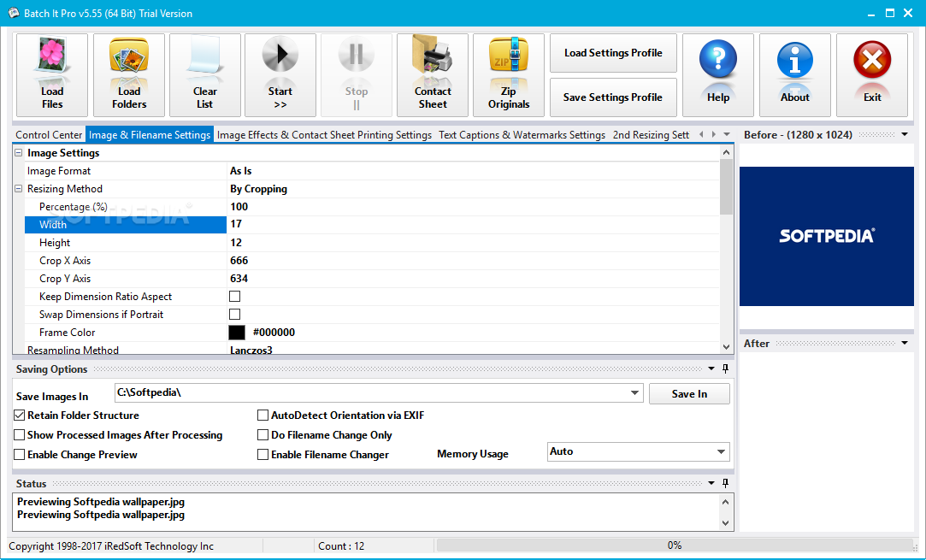Viewport: 926px width, 560px height.
Task: Click Load Settings Profile button
Action: 613,52
